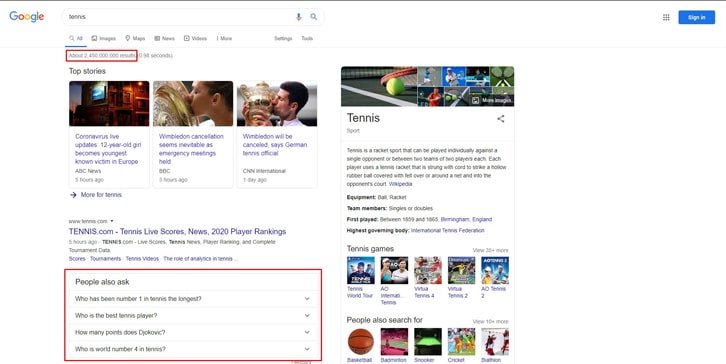726x364 pixels.
Task: Switch to the All tab
Action: coord(76,38)
